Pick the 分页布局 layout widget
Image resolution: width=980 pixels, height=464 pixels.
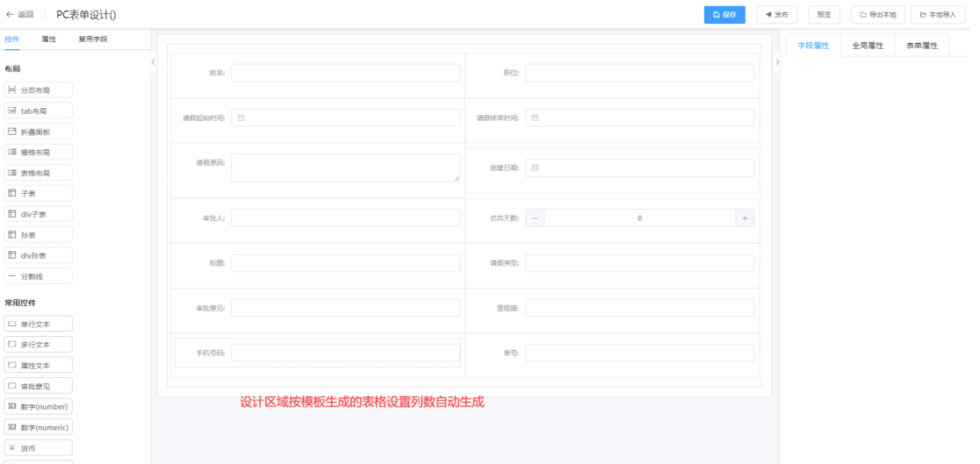[x=38, y=90]
